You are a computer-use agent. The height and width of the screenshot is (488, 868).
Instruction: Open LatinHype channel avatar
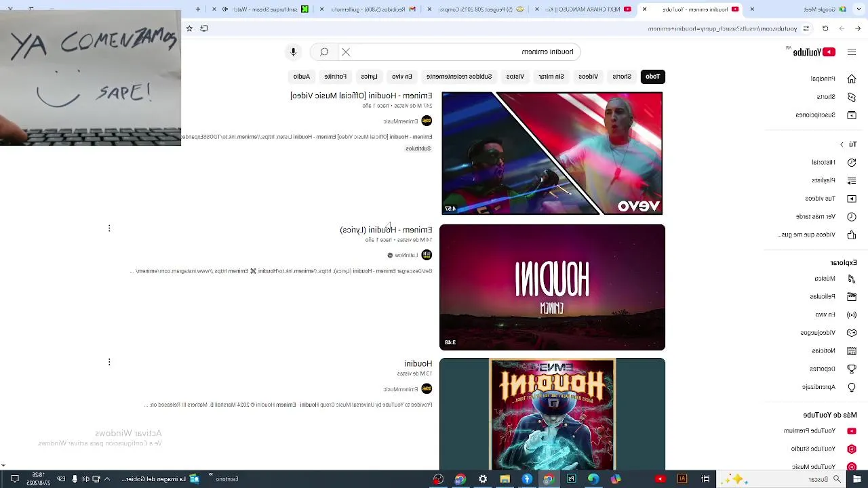pyautogui.click(x=427, y=255)
